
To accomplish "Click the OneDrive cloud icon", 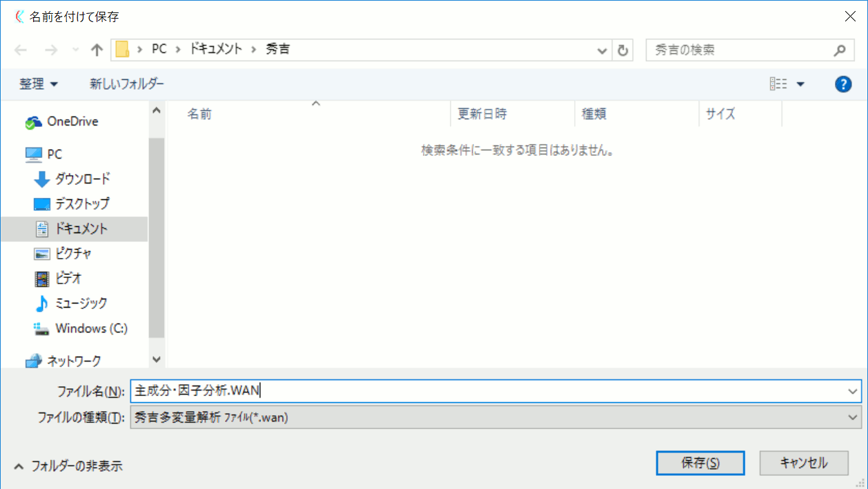I will pyautogui.click(x=33, y=122).
